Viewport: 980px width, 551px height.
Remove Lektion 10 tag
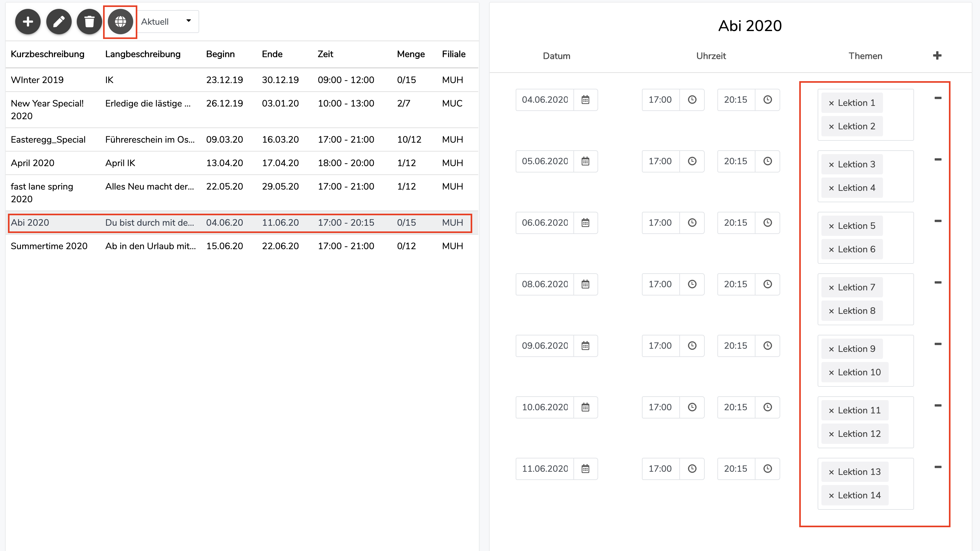click(x=831, y=373)
